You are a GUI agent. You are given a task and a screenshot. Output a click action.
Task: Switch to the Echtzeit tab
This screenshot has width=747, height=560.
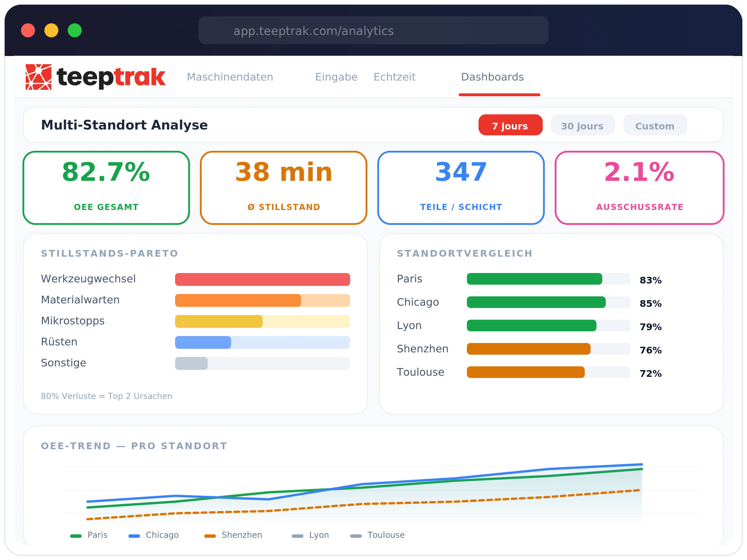pyautogui.click(x=395, y=77)
